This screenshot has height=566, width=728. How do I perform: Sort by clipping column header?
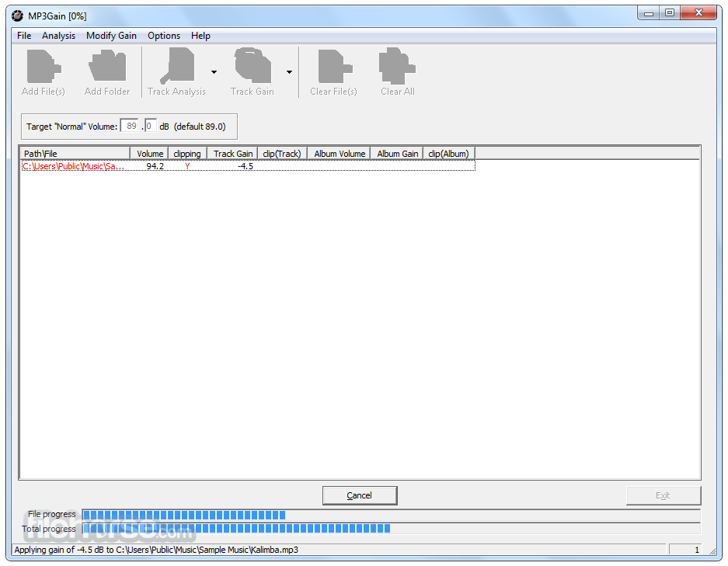click(x=187, y=154)
